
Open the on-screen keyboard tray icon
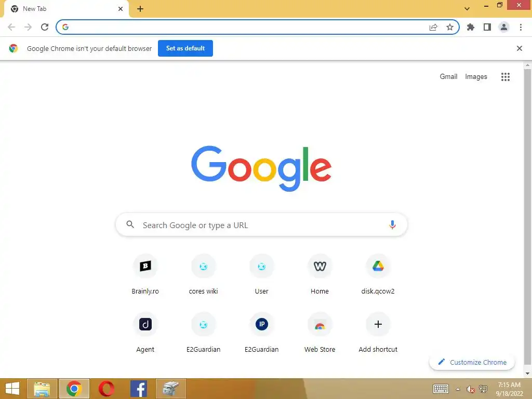pos(441,389)
